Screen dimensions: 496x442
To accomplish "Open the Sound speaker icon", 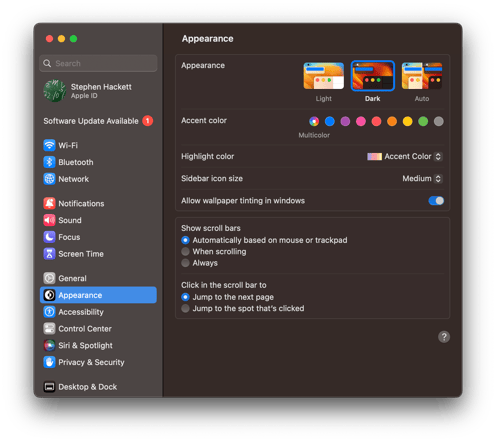I will (x=49, y=220).
